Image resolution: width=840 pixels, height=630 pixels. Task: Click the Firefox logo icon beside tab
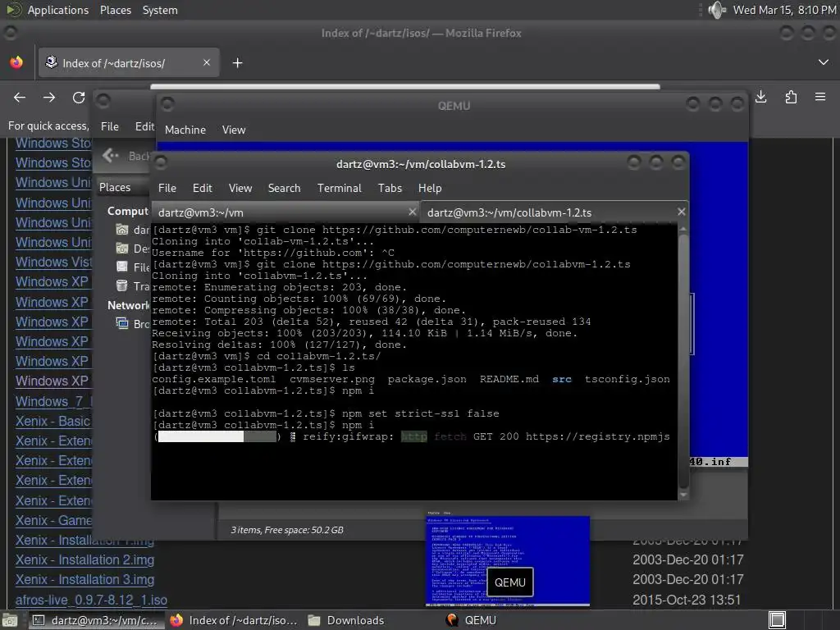(16, 62)
